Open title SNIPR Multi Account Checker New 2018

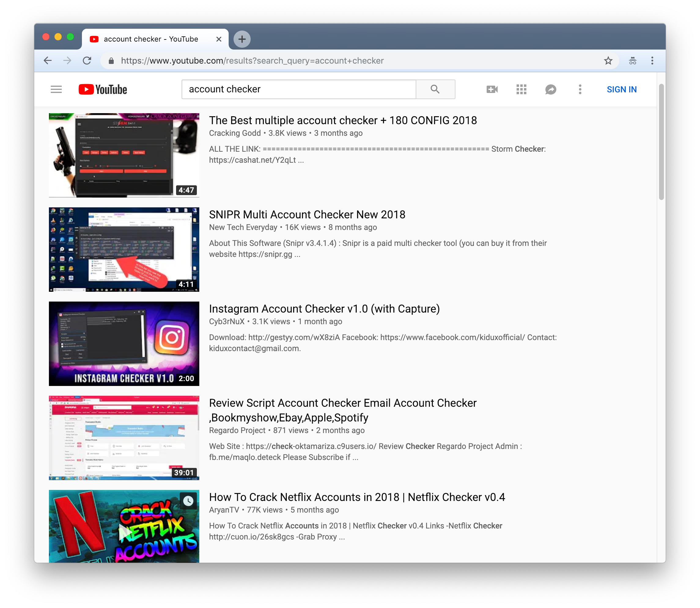click(x=307, y=214)
